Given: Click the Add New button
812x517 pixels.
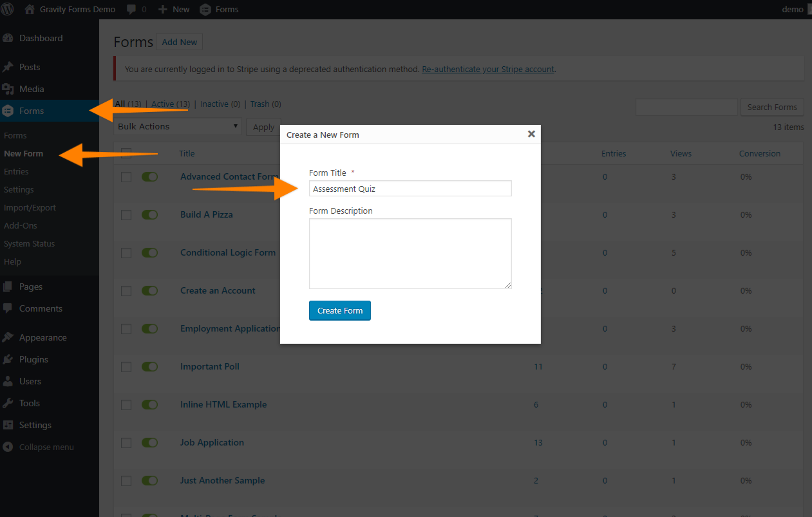Looking at the screenshot, I should (x=180, y=42).
